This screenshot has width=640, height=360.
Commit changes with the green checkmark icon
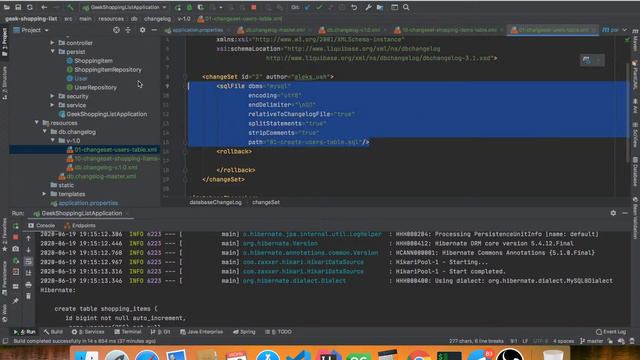click(x=319, y=7)
